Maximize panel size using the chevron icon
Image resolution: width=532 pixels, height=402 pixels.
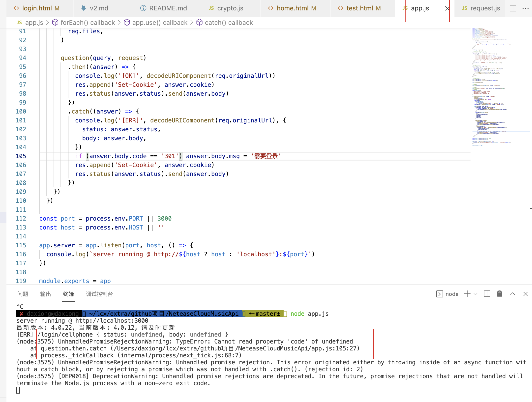click(512, 294)
